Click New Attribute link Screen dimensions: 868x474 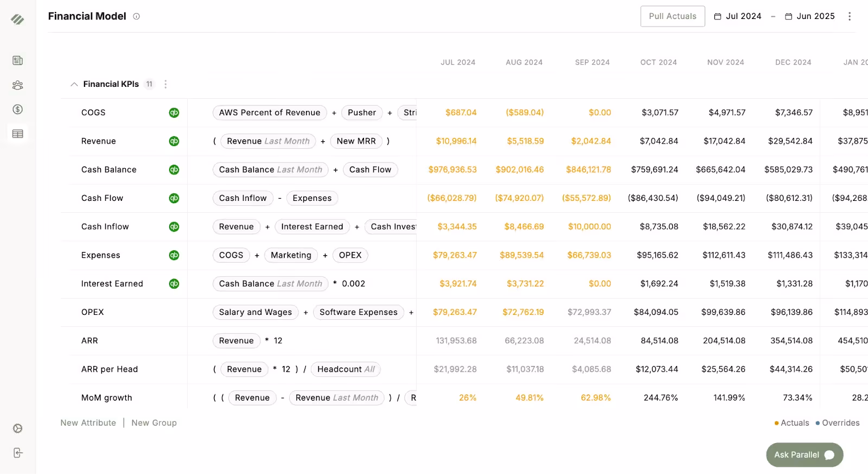coord(88,423)
